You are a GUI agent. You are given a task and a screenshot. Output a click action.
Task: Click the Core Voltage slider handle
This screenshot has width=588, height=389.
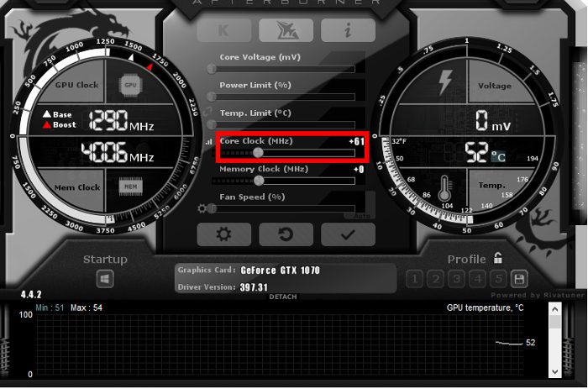pyautogui.click(x=212, y=69)
